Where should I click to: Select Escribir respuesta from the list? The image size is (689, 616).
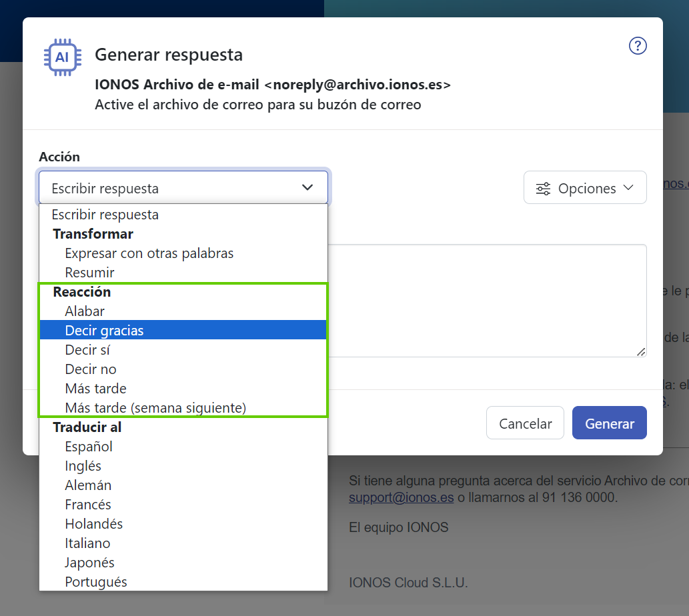point(183,215)
